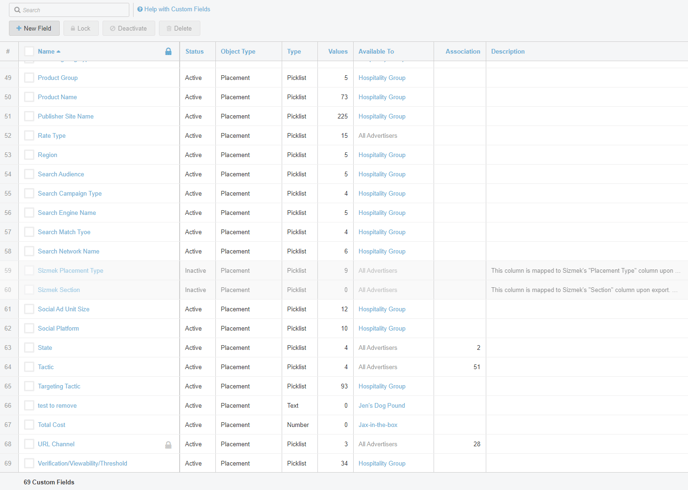The width and height of the screenshot is (688, 490).
Task: Click Sizmek Placement Type description text
Action: (586, 271)
